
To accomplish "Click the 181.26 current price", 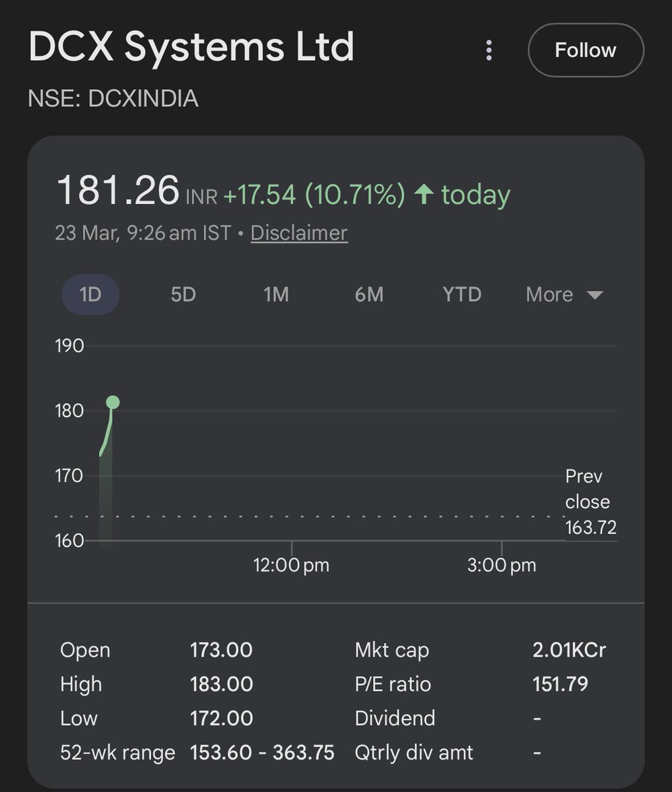I will [118, 191].
